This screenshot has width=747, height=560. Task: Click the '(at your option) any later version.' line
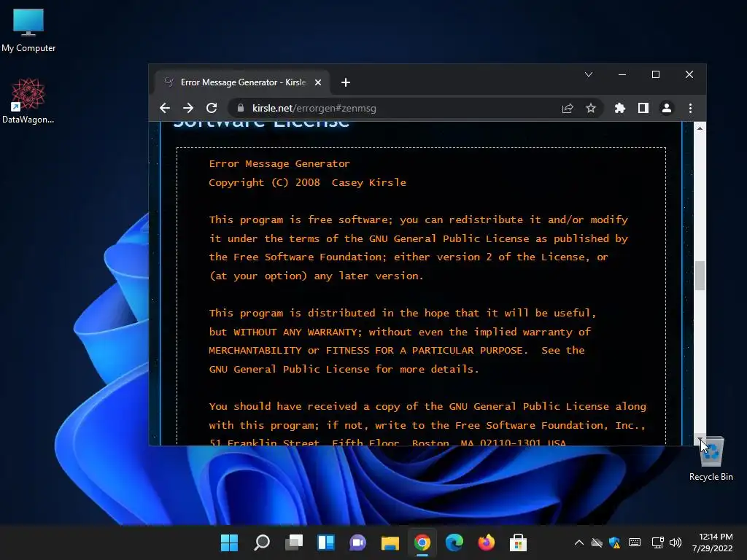[316, 276]
